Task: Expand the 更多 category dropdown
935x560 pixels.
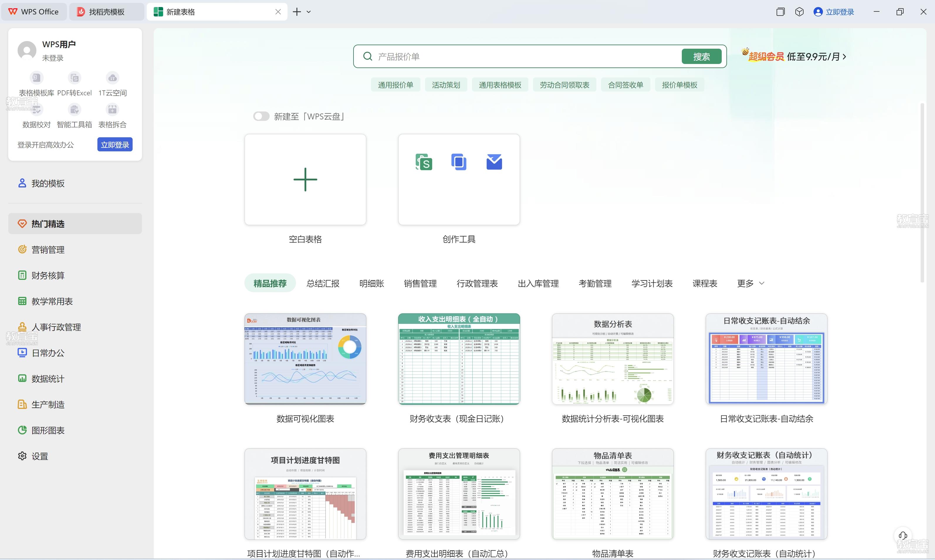Action: (x=751, y=283)
